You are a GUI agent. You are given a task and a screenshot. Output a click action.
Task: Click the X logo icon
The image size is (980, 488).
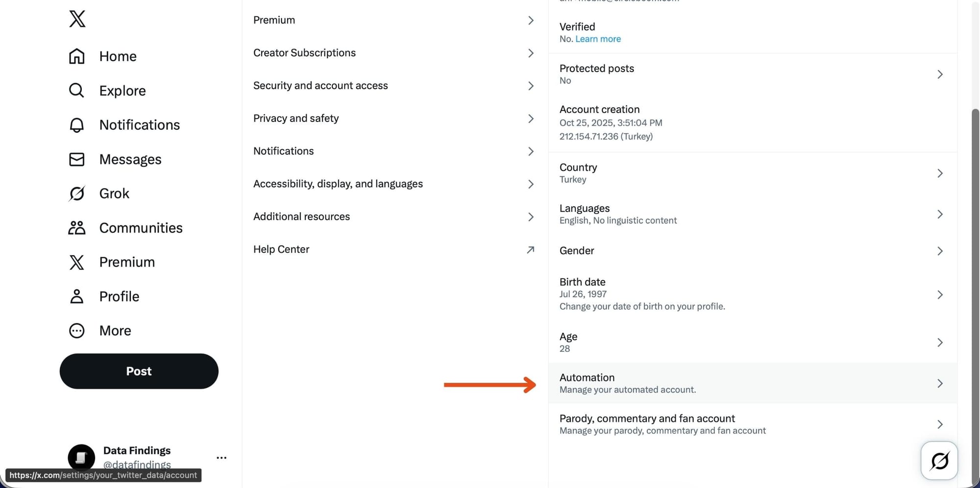[77, 19]
